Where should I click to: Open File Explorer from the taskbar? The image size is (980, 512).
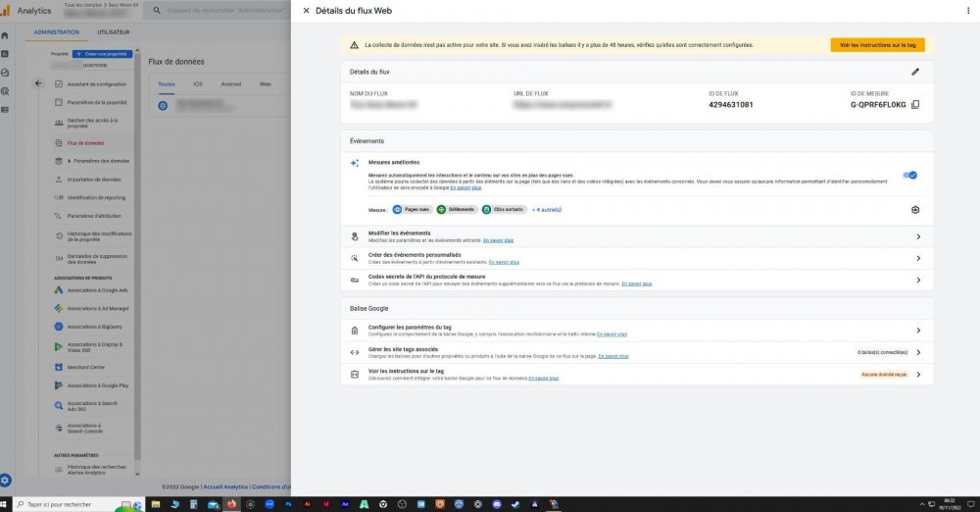156,504
